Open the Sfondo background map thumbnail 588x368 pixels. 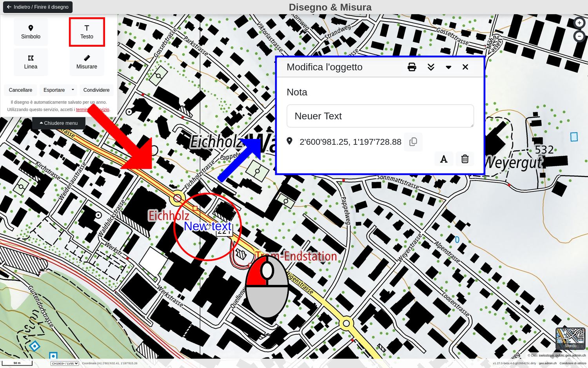tap(570, 338)
